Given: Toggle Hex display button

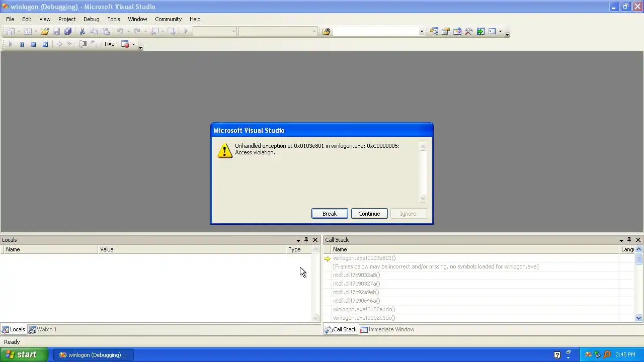Looking at the screenshot, I should [x=109, y=44].
